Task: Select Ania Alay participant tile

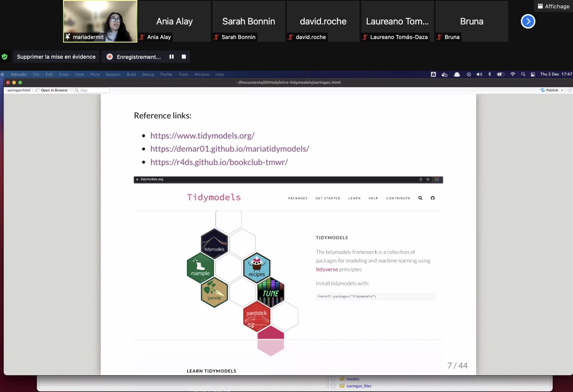Action: (174, 21)
